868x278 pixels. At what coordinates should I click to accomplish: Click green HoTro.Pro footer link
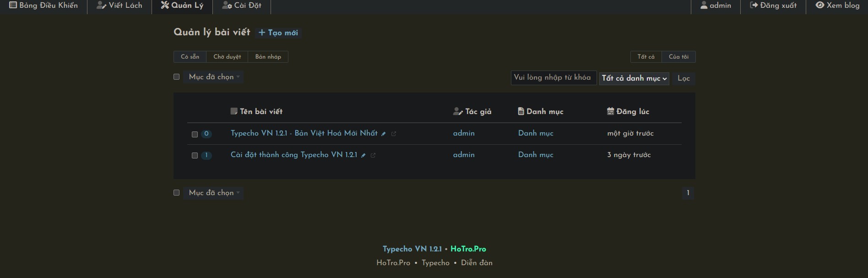coord(468,249)
